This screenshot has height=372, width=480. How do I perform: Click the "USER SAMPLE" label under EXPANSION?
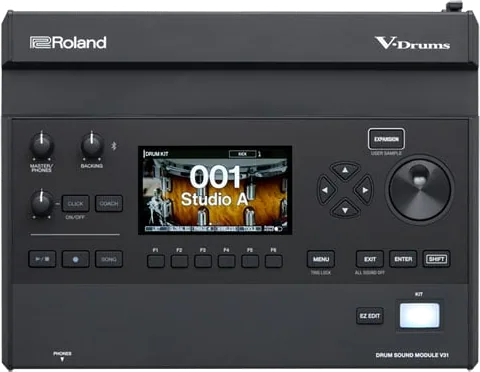pyautogui.click(x=386, y=153)
